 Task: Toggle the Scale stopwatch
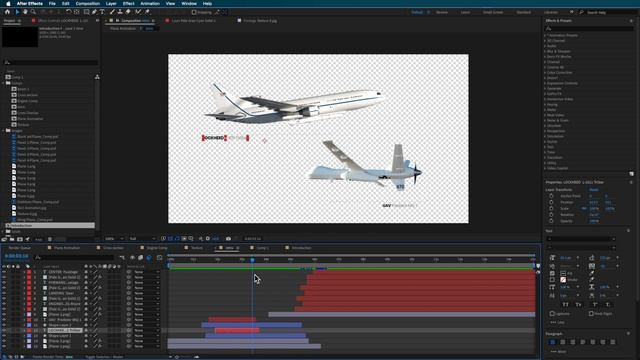click(x=551, y=208)
